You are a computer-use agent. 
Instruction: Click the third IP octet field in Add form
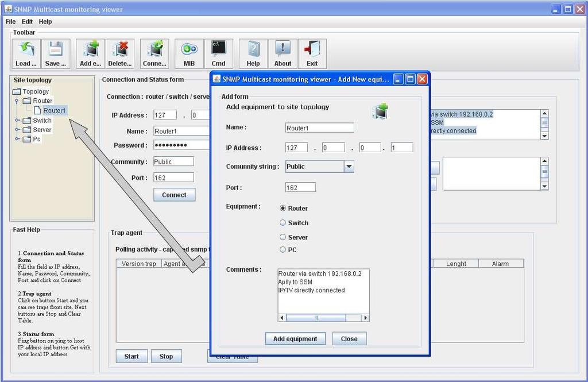tap(370, 148)
